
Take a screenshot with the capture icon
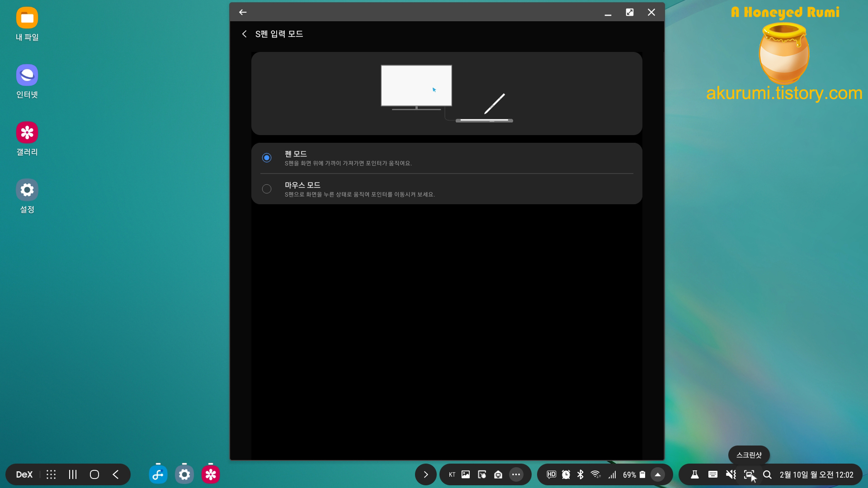(x=749, y=474)
